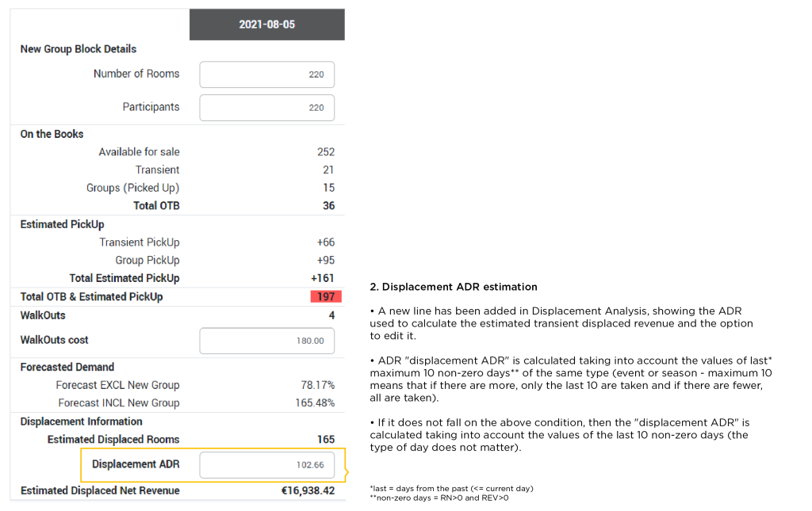Select the 2021-08-05 date header
Viewport: 812px width, 511px height.
pos(266,25)
